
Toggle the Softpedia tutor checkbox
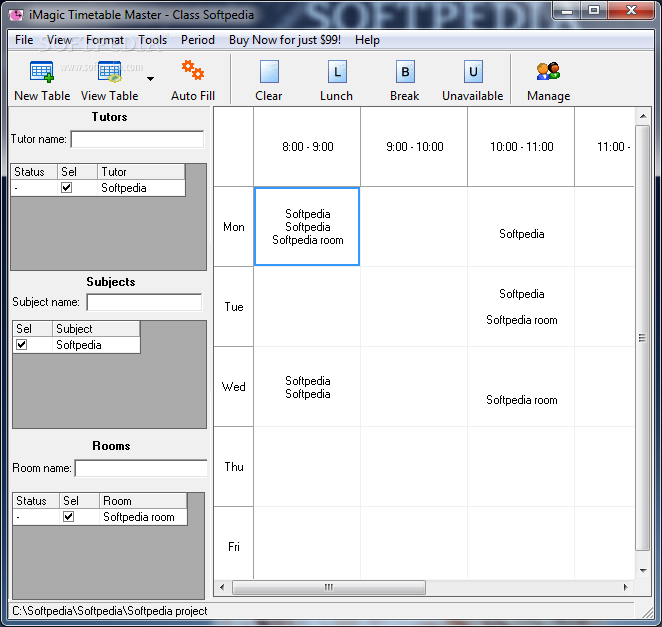coord(66,187)
